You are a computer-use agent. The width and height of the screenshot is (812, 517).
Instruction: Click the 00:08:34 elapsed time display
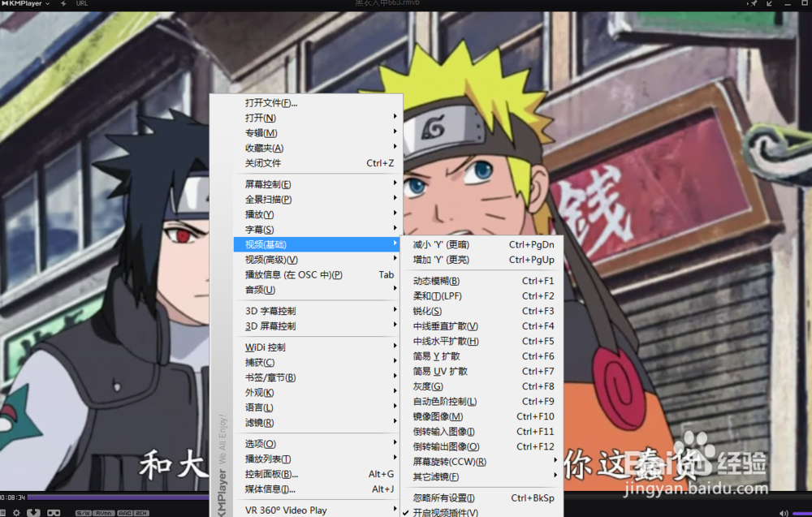[12, 498]
